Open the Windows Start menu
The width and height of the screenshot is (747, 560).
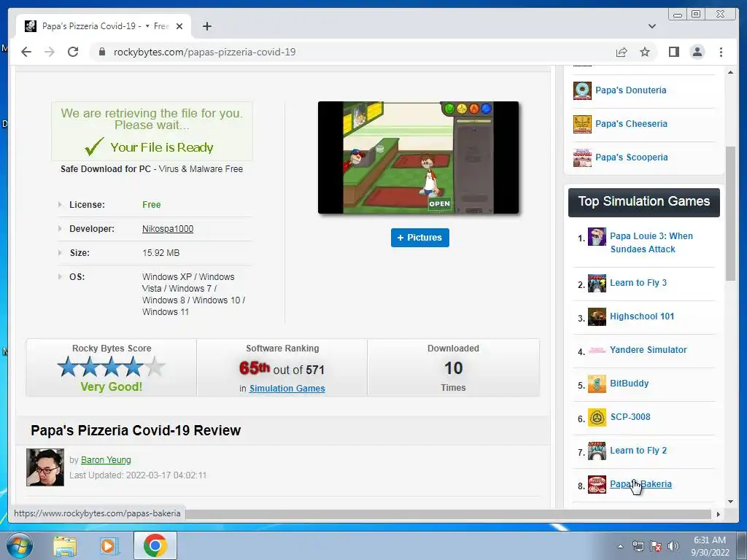[20, 545]
